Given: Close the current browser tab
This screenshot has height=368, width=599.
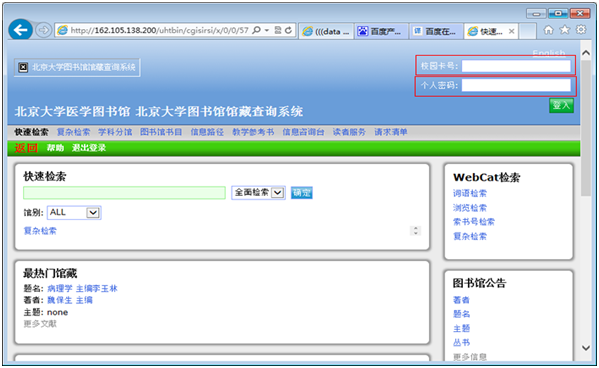Looking at the screenshot, I should (x=511, y=31).
